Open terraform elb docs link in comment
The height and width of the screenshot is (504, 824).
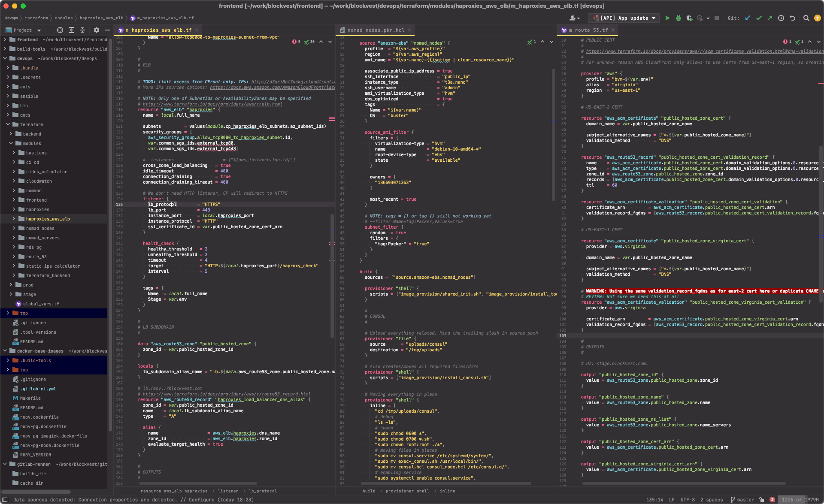[212, 104]
